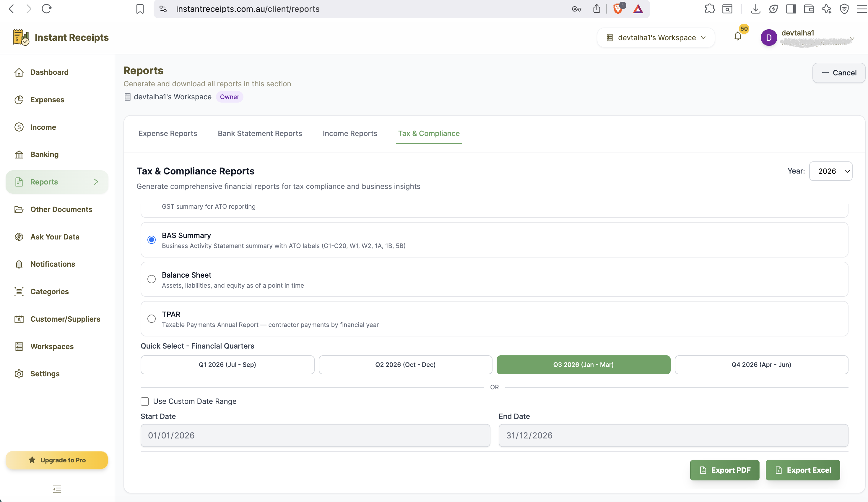Click the share icon in the address bar

tap(596, 9)
